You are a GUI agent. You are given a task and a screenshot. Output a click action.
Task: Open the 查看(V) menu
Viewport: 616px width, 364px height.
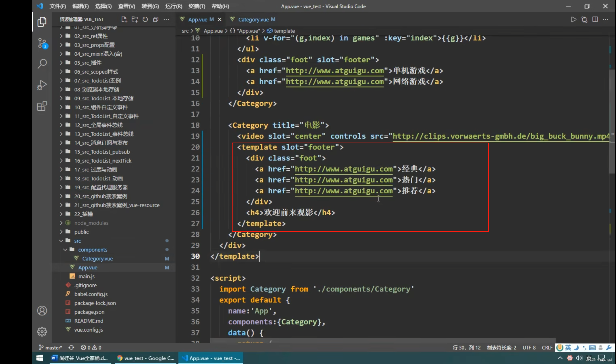(x=127, y=6)
